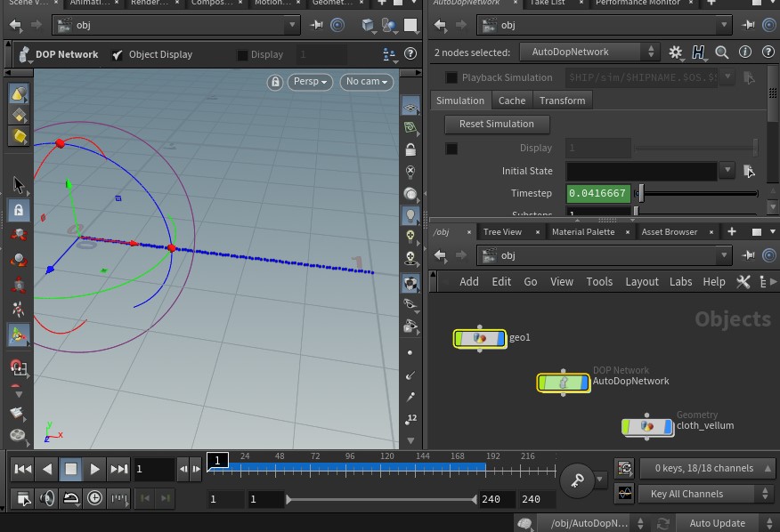Screen dimensions: 780x532
Task: Open the Tree View tab
Action: (x=502, y=231)
